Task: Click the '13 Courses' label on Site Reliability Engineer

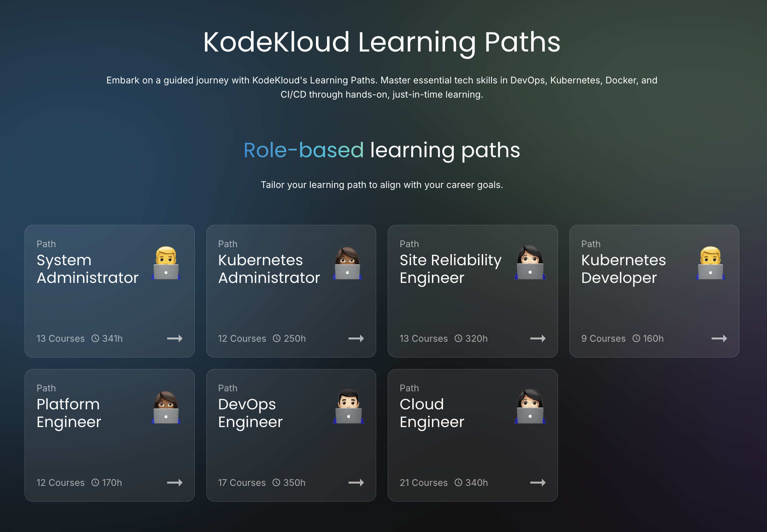Action: coord(424,339)
